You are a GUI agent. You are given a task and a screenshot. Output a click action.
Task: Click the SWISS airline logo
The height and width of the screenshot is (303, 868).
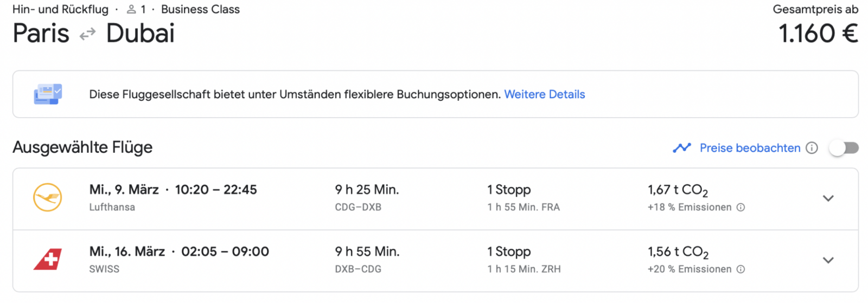pyautogui.click(x=48, y=260)
